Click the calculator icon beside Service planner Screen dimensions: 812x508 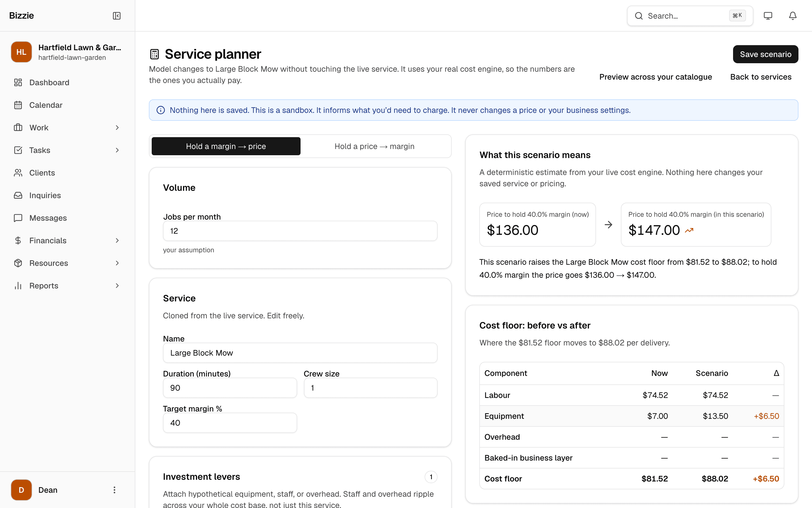(154, 54)
